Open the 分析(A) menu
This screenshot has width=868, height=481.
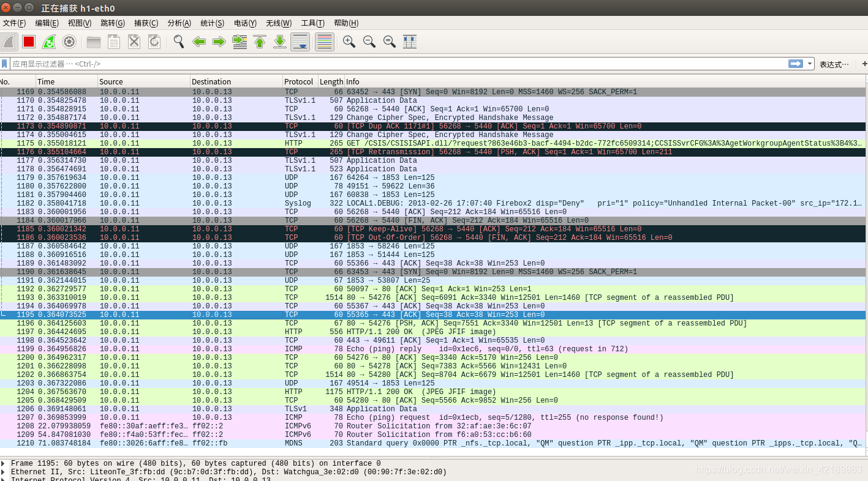pyautogui.click(x=178, y=23)
